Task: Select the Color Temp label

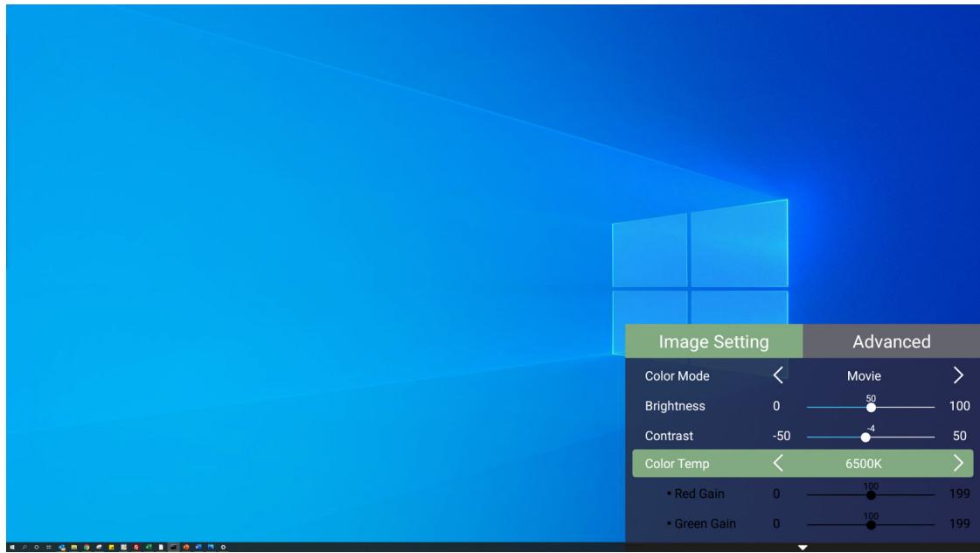Action: point(677,464)
